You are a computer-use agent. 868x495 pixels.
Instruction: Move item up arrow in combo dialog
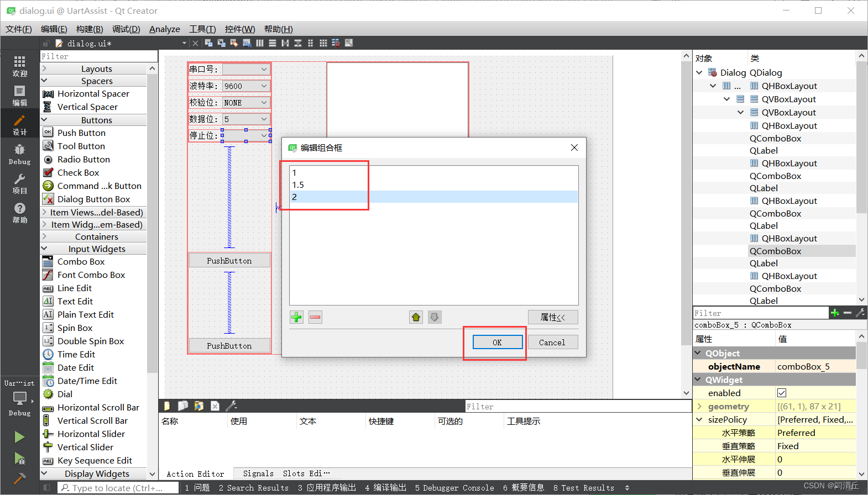pyautogui.click(x=416, y=317)
